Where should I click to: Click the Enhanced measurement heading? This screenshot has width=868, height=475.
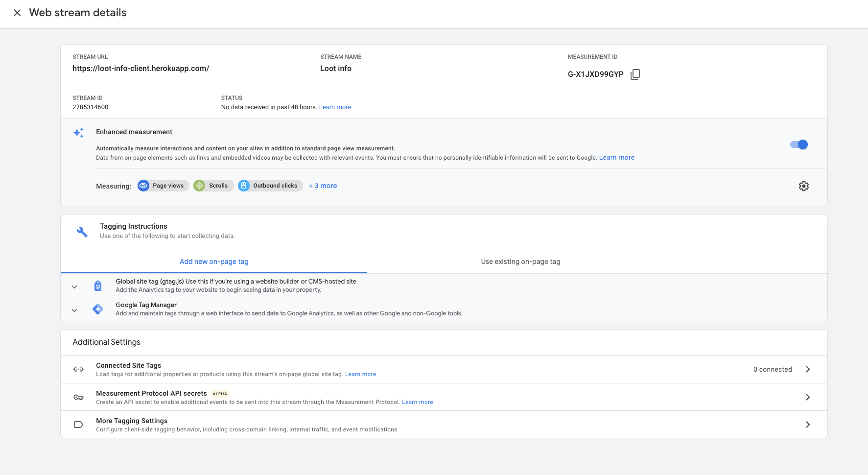click(x=134, y=132)
